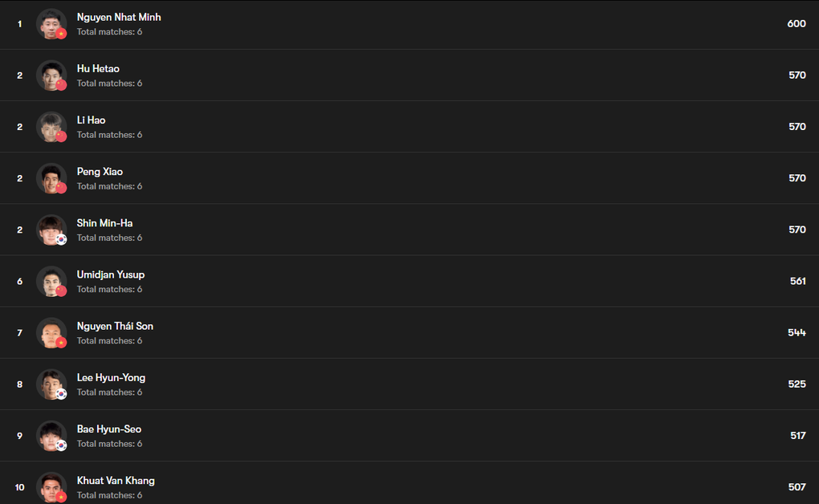This screenshot has width=819, height=504.
Task: Click the 600 score value
Action: [x=796, y=23]
